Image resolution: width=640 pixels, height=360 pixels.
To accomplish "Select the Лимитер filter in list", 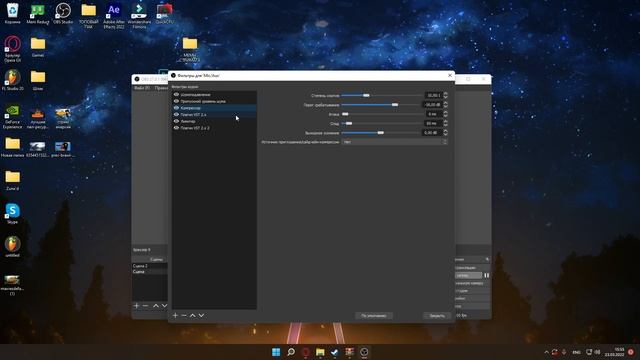I will 214,121.
